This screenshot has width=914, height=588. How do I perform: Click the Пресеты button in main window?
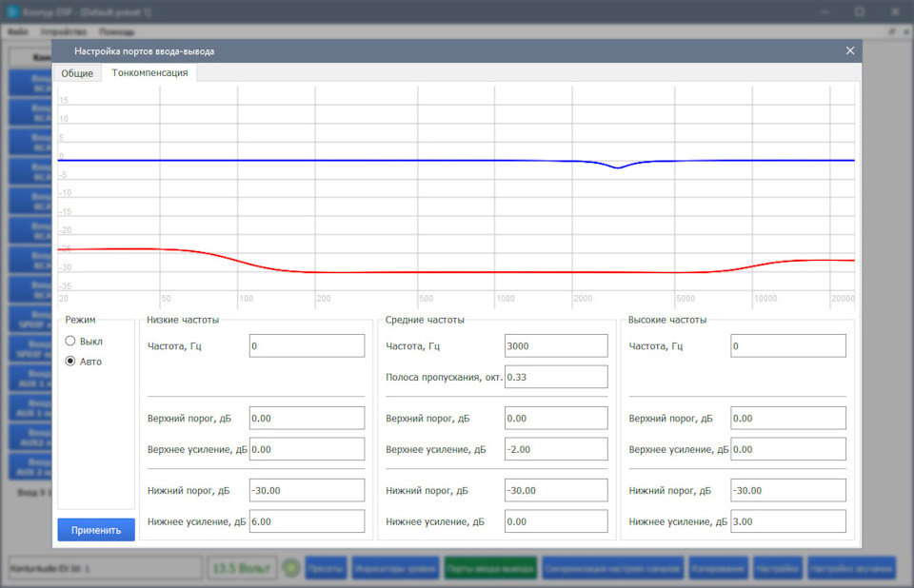pos(326,568)
